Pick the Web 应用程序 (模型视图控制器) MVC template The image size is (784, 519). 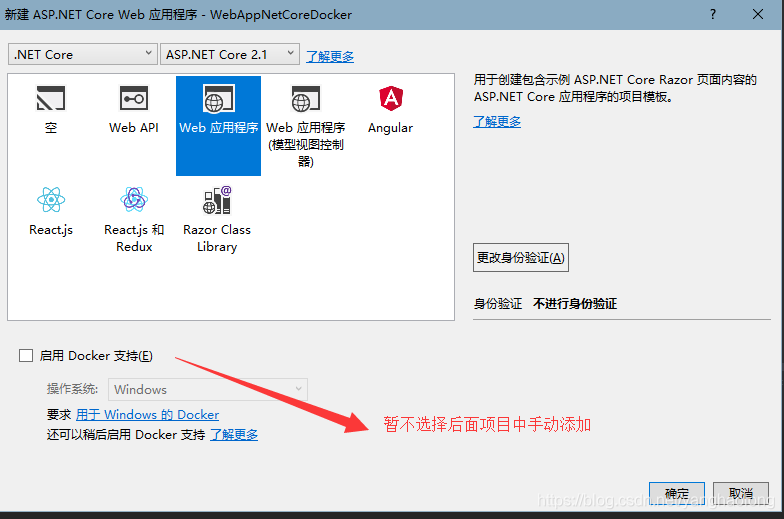point(306,126)
